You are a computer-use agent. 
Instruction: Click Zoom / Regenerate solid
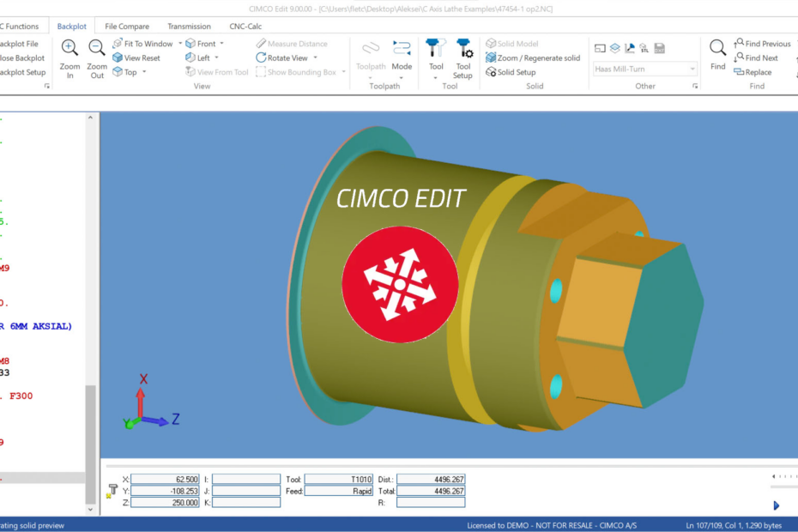(533, 58)
